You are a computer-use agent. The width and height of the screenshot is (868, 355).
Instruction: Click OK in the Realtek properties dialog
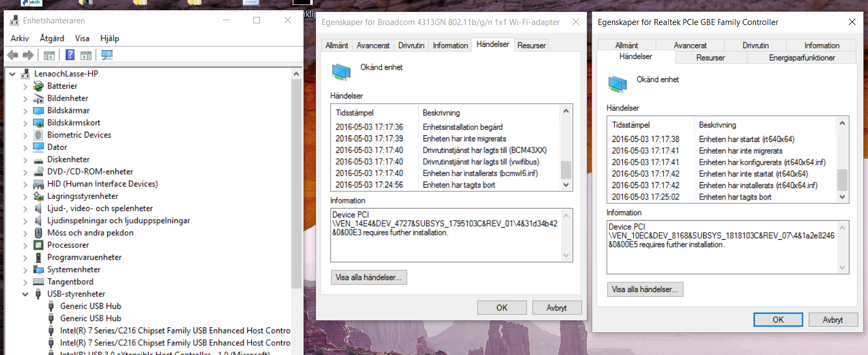coord(778,320)
